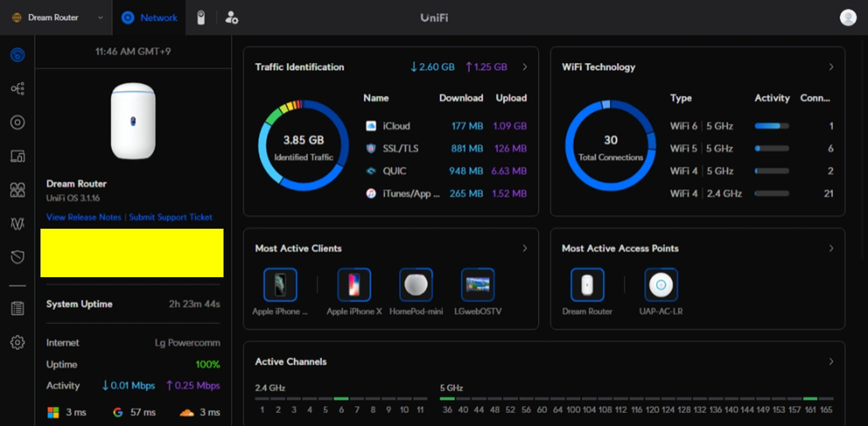Click the 11:46 AM GMT+9 time text
This screenshot has height=426, width=868.
(x=133, y=51)
